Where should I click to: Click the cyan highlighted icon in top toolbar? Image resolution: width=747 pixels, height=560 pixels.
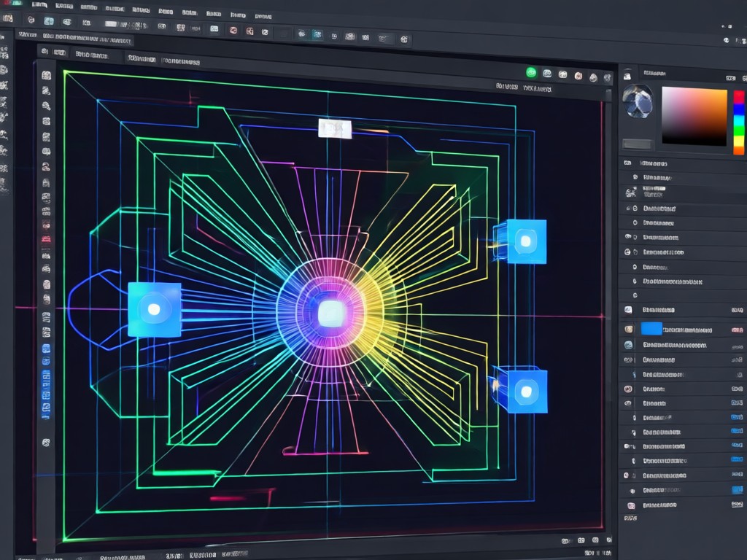pyautogui.click(x=317, y=34)
